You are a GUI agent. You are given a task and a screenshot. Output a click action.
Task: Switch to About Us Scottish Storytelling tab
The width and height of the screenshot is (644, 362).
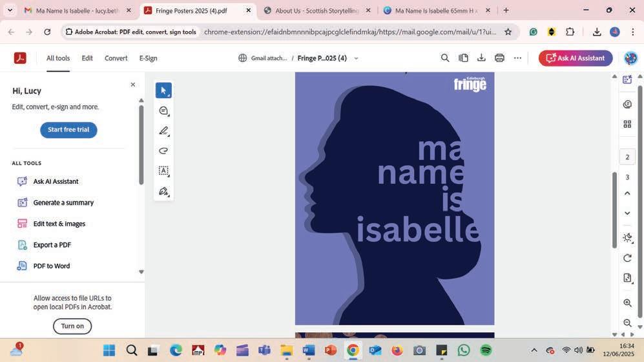pos(317,11)
